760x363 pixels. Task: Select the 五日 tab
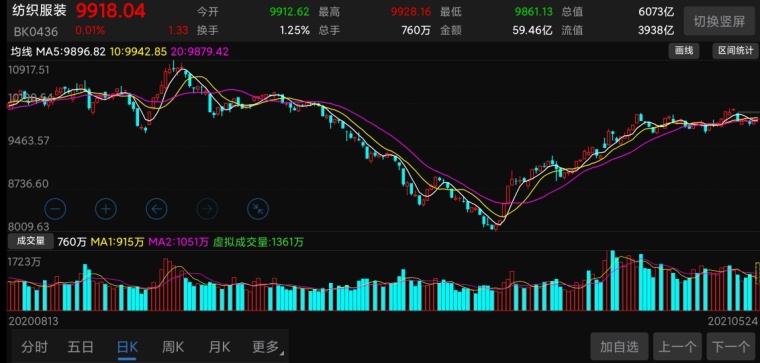[x=80, y=347]
